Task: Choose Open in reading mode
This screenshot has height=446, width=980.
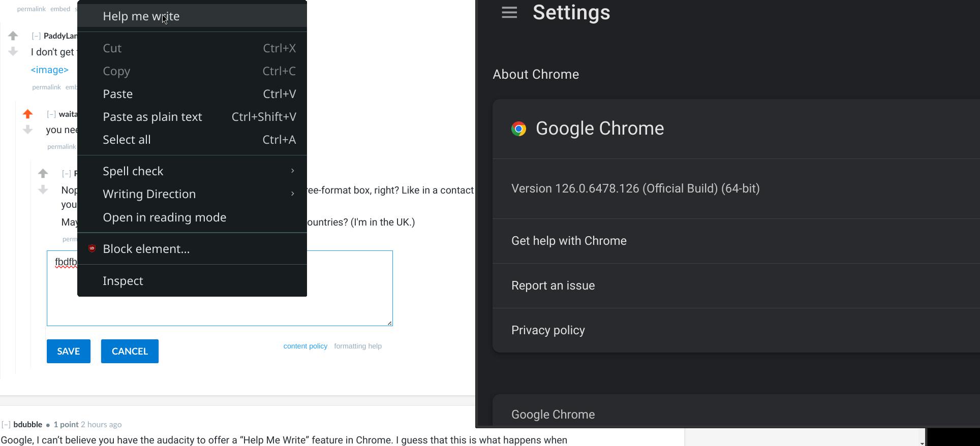Action: pos(192,217)
